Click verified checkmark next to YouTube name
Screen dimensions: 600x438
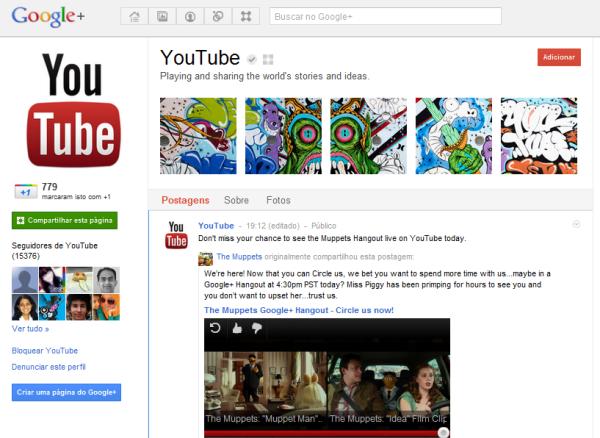pyautogui.click(x=251, y=59)
